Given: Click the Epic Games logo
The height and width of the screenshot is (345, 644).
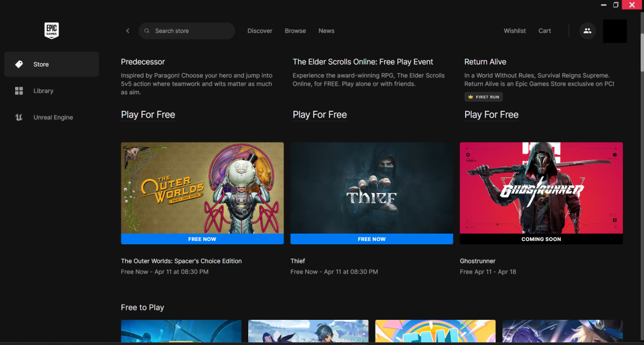Looking at the screenshot, I should pyautogui.click(x=52, y=31).
